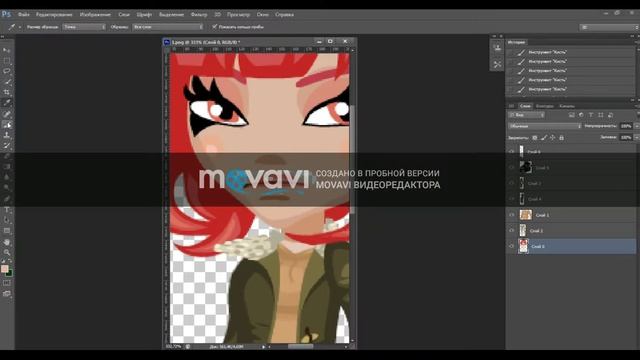Lock transparent pixels of layer

(535, 138)
